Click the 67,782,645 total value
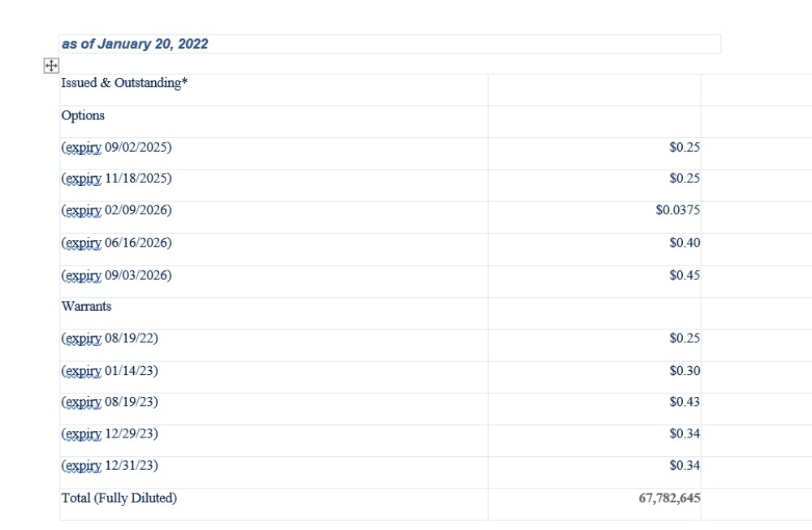 [x=669, y=498]
